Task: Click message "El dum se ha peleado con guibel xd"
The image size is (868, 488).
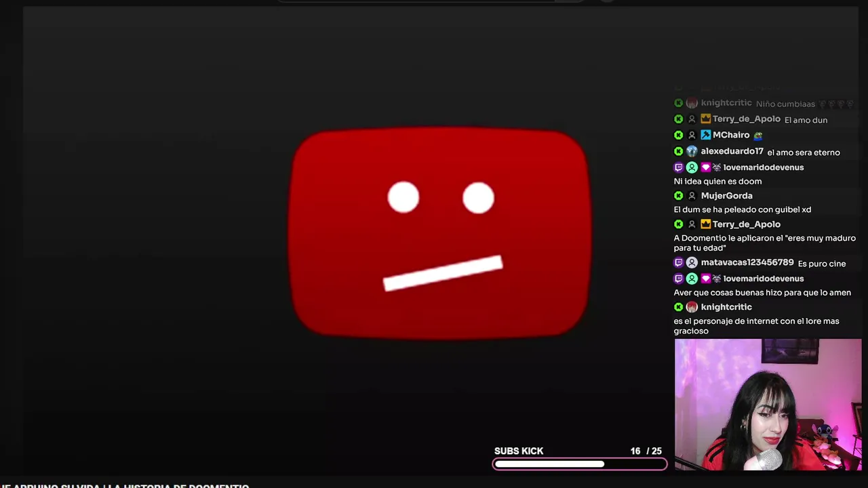Action: click(743, 209)
